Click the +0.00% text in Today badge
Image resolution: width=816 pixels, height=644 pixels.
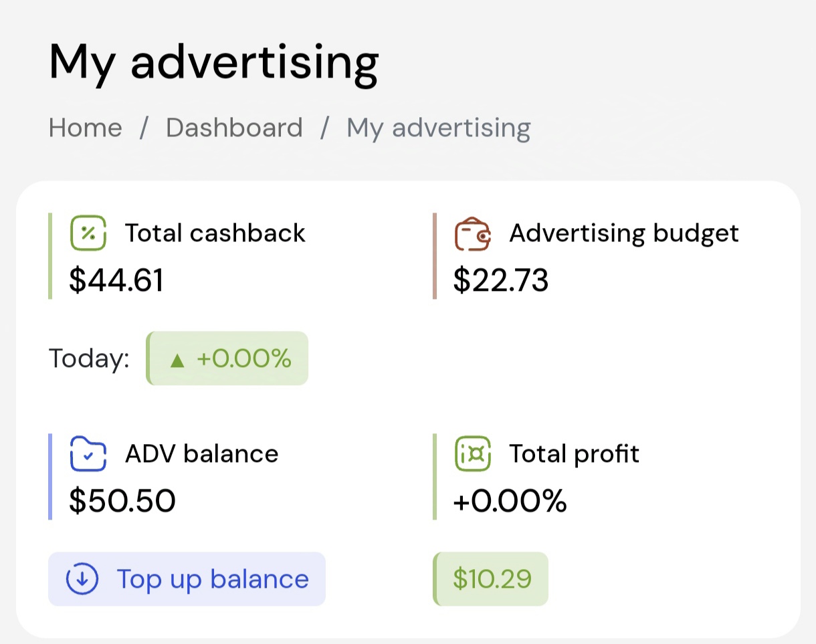click(x=244, y=359)
